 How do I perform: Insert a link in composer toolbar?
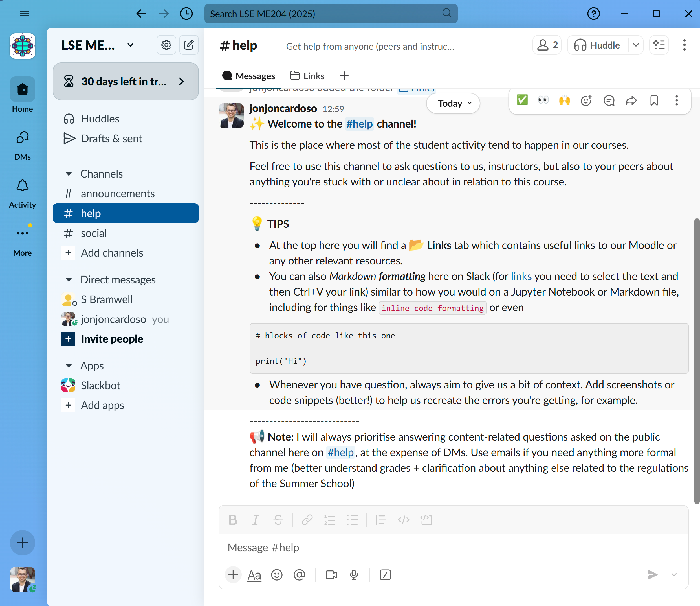click(x=307, y=519)
